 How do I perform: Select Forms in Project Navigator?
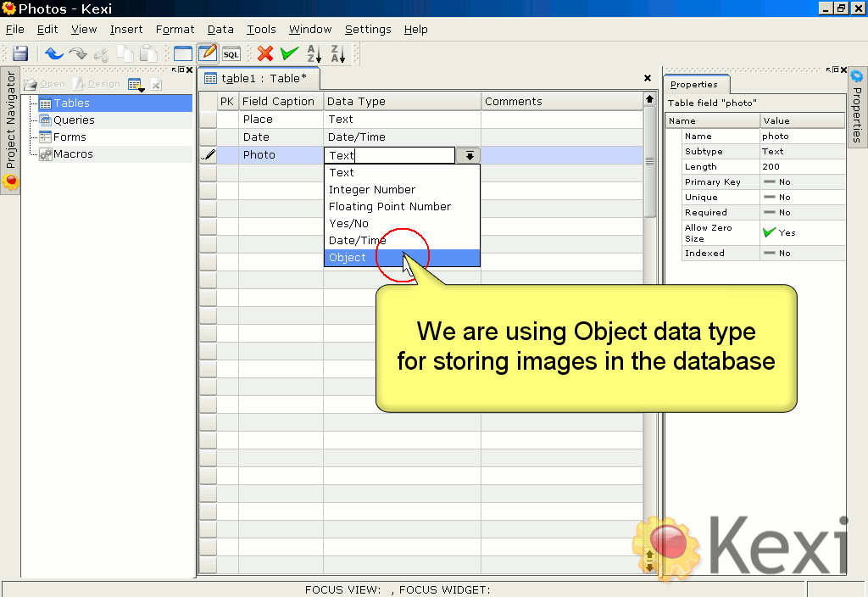click(x=70, y=137)
